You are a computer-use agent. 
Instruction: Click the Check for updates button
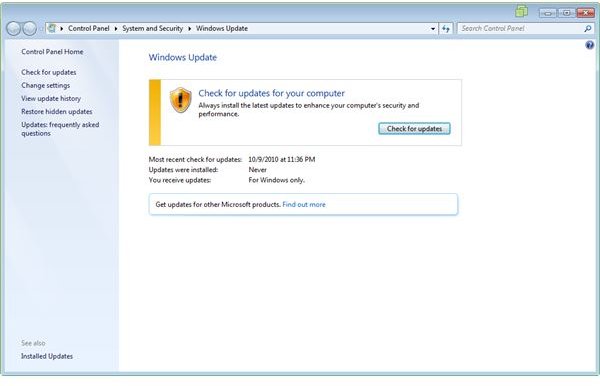pos(414,129)
